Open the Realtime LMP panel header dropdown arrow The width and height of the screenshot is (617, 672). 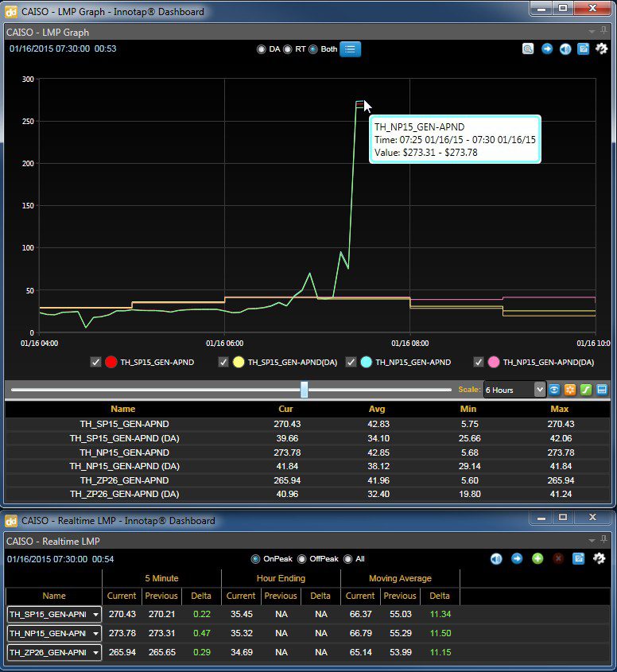[x=592, y=541]
